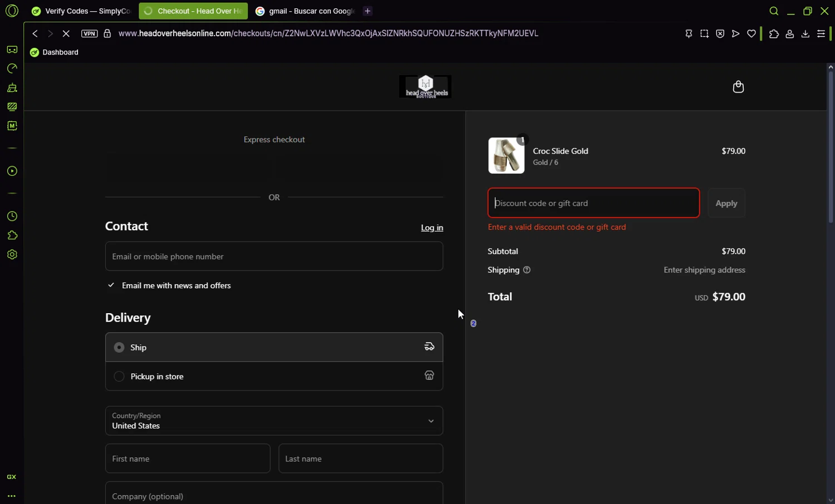Open the Country/Region dropdown
Image resolution: width=835 pixels, height=504 pixels.
pos(274,421)
